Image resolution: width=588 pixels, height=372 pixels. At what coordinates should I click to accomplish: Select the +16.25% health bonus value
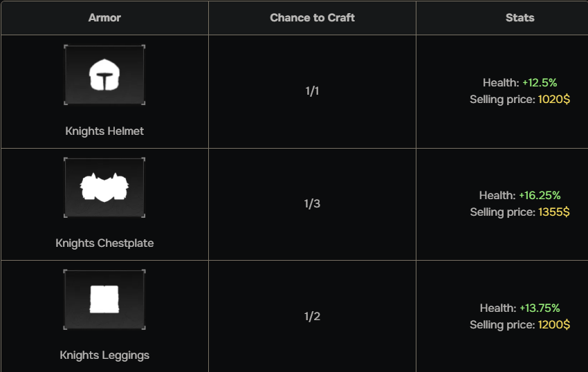point(540,196)
